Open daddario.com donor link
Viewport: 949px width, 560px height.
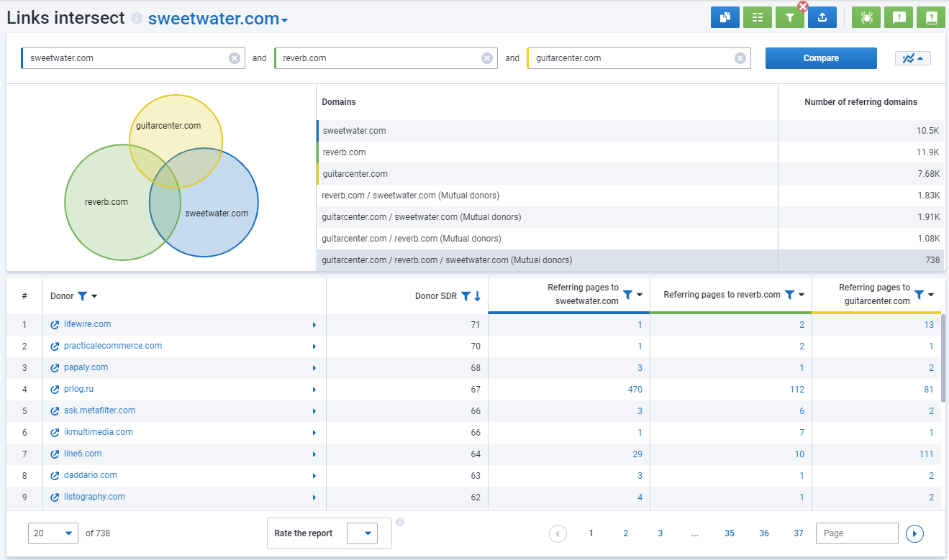[91, 475]
